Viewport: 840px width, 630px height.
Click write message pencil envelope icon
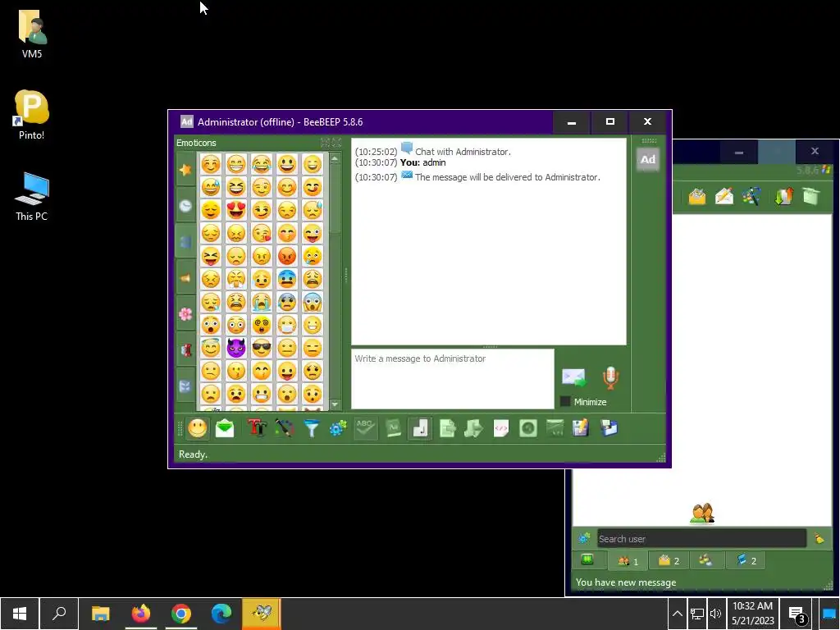click(x=724, y=197)
